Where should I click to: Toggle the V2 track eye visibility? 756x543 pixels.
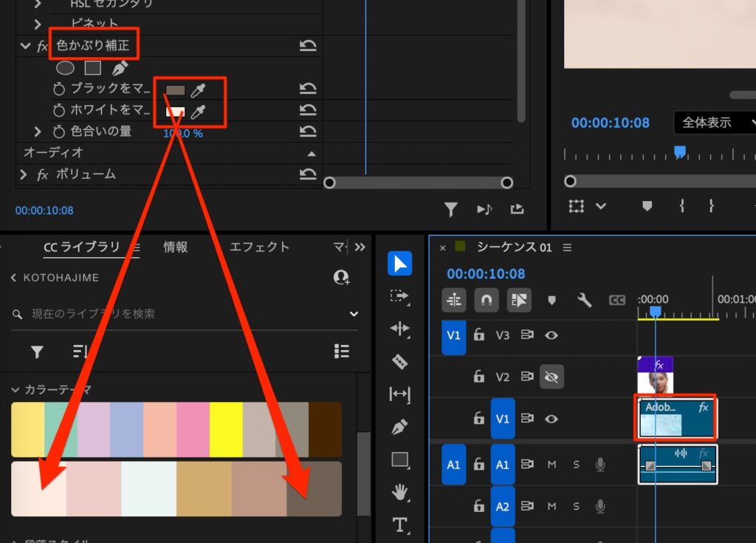551,377
